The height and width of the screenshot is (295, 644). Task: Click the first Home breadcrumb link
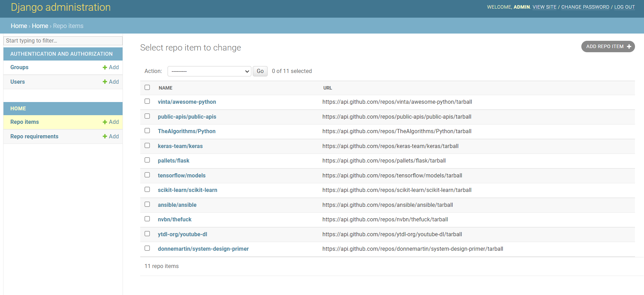tap(19, 26)
